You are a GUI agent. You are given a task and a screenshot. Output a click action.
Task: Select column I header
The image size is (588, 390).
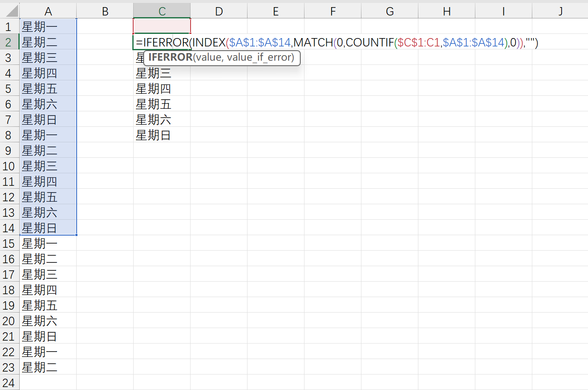click(x=504, y=11)
